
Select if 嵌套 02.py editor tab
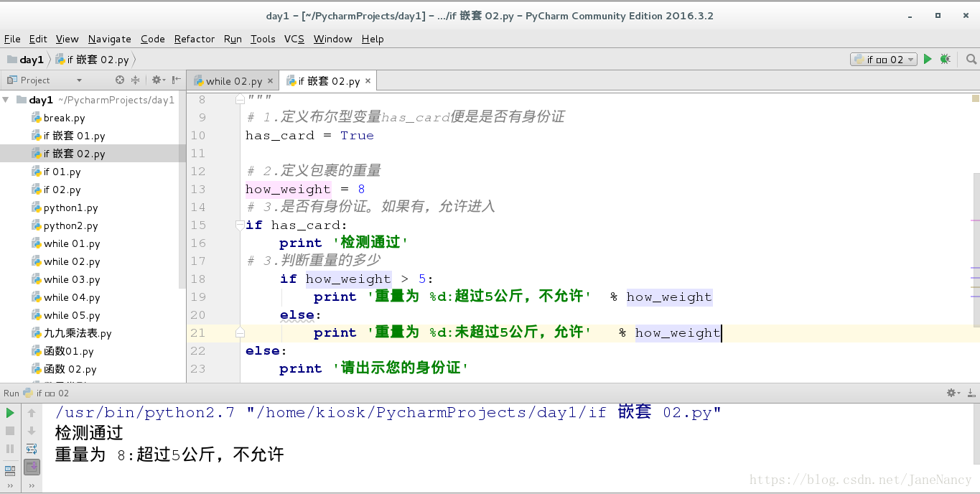[x=329, y=81]
